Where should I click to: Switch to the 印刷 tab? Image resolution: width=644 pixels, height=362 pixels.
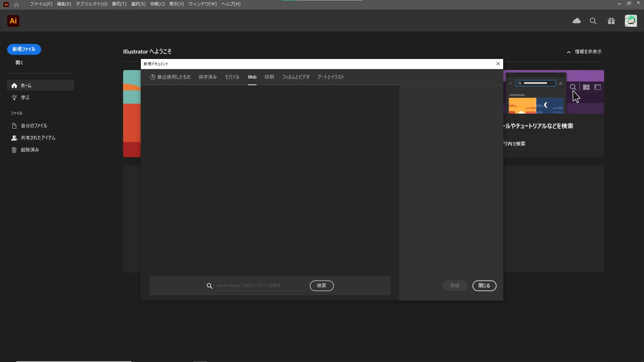pos(269,77)
